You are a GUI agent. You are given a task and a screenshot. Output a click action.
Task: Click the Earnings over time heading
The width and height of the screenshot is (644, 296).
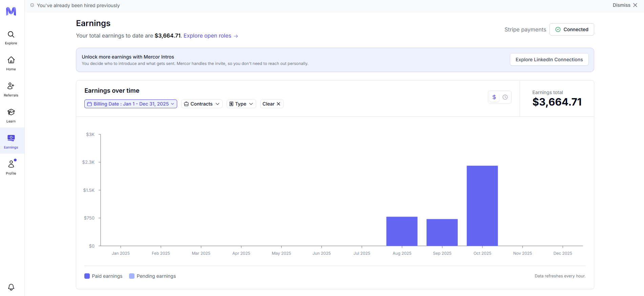click(112, 91)
